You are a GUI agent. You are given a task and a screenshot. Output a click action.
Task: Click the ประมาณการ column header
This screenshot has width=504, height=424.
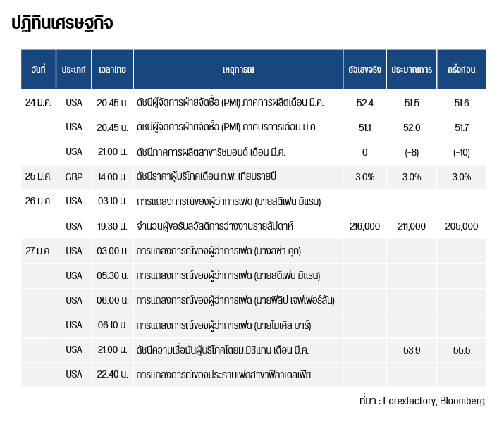412,70
